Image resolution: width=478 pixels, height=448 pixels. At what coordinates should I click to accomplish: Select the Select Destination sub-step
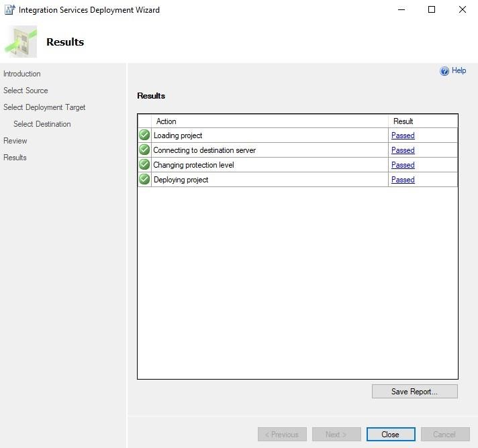(42, 124)
